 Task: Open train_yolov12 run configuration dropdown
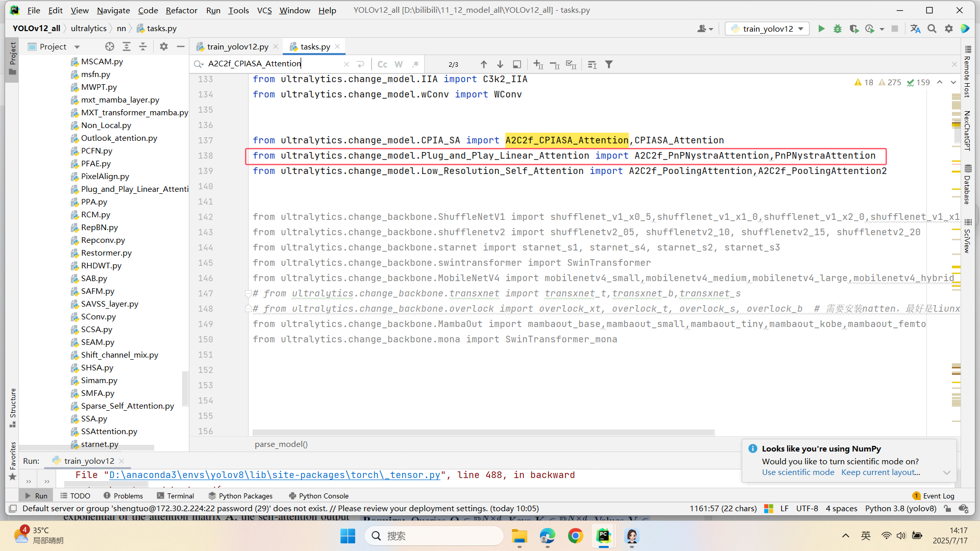point(768,29)
